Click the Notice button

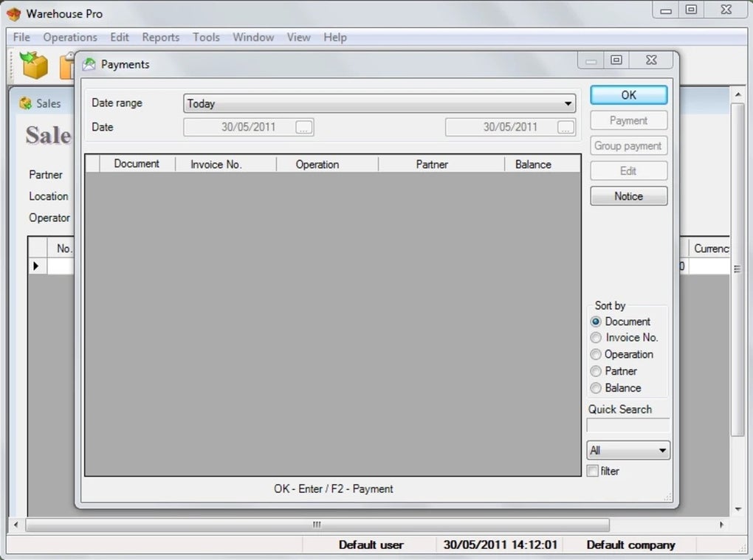pyautogui.click(x=628, y=196)
